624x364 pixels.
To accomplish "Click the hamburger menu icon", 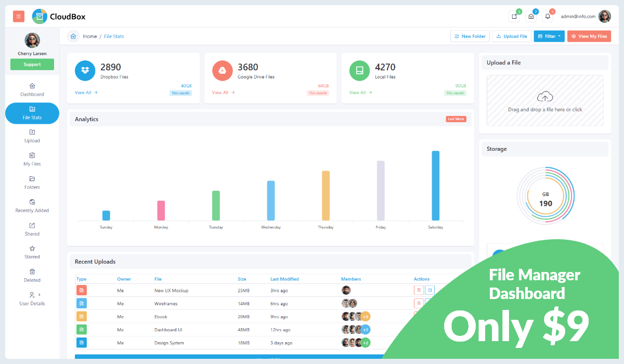I will tap(18, 16).
